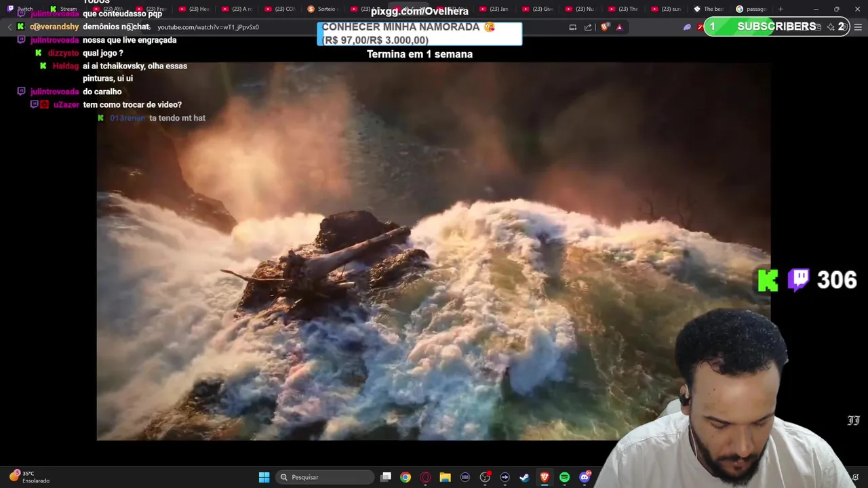
Task: Click chat message "tem como trocar de video?"
Action: click(132, 104)
